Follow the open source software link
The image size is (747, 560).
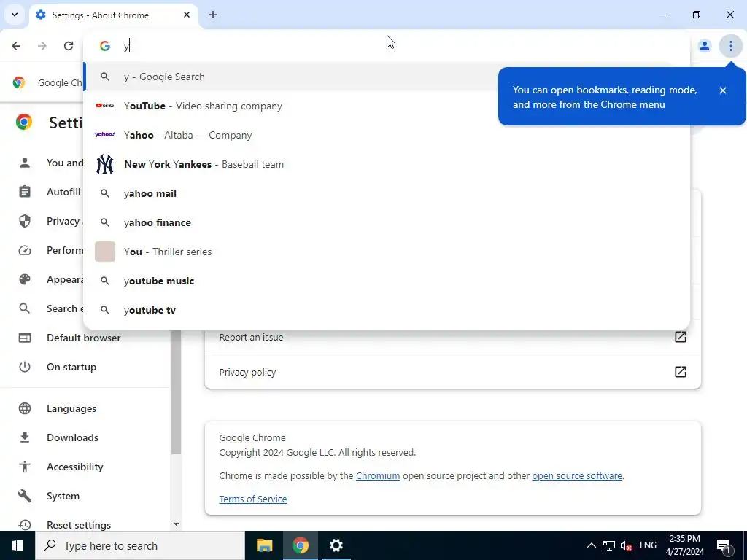tap(577, 475)
